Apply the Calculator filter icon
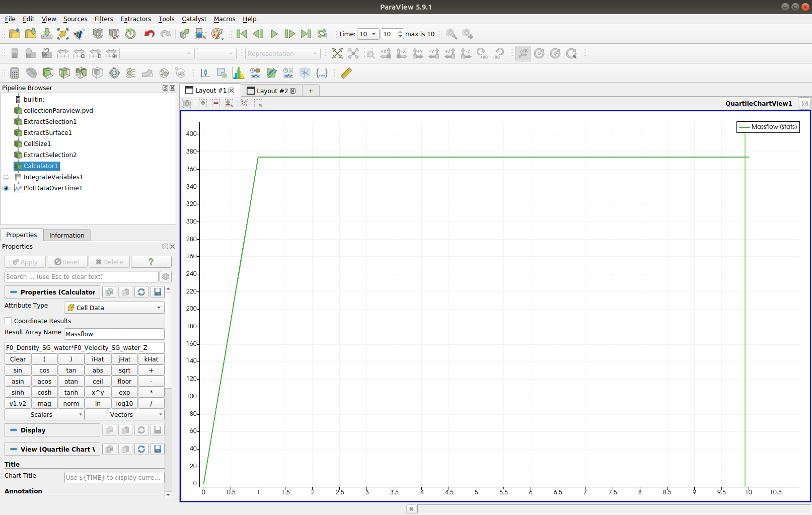The height and width of the screenshot is (515, 812). (15, 73)
